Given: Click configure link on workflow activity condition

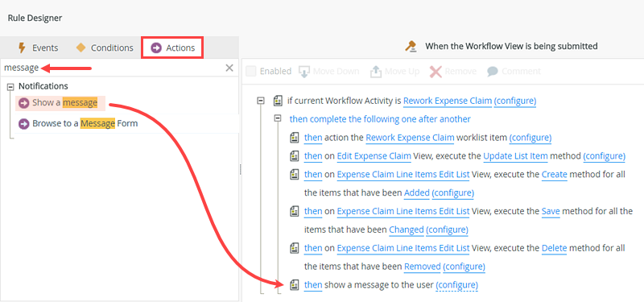Looking at the screenshot, I should click(515, 101).
